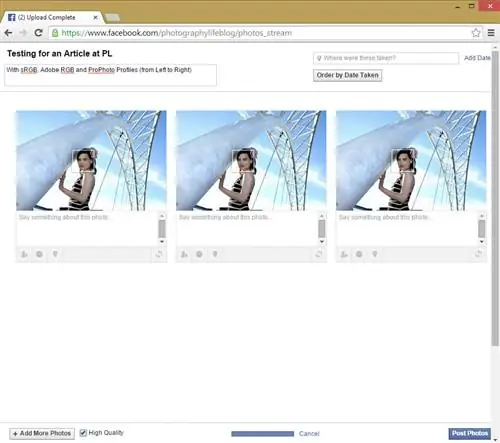This screenshot has width=500, height=443.
Task: Go back with the browser back arrow
Action: click(8, 33)
